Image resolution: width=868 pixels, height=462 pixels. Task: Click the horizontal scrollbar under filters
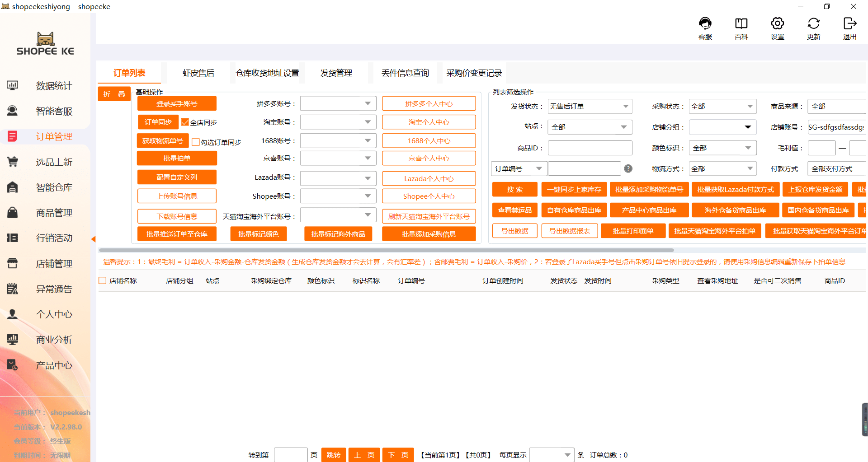point(386,250)
